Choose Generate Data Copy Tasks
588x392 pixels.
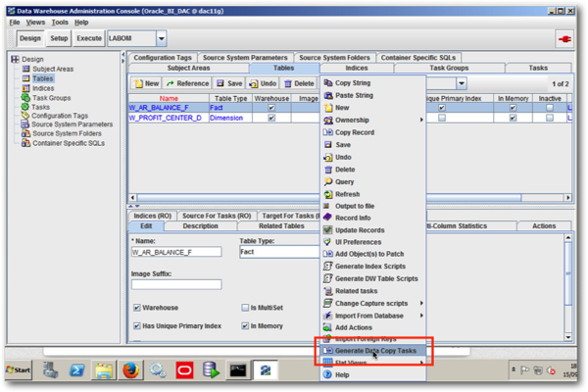(x=373, y=351)
